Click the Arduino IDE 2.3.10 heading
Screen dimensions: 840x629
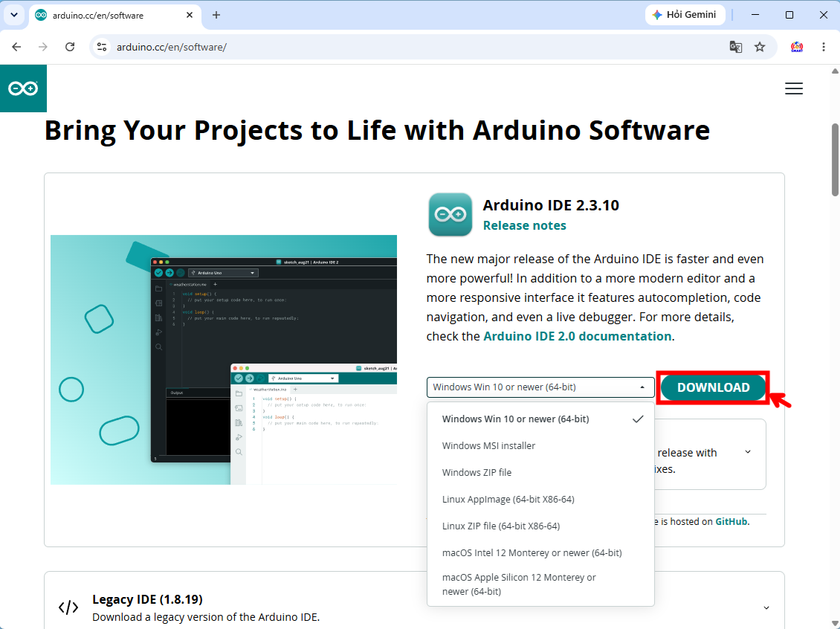point(551,205)
